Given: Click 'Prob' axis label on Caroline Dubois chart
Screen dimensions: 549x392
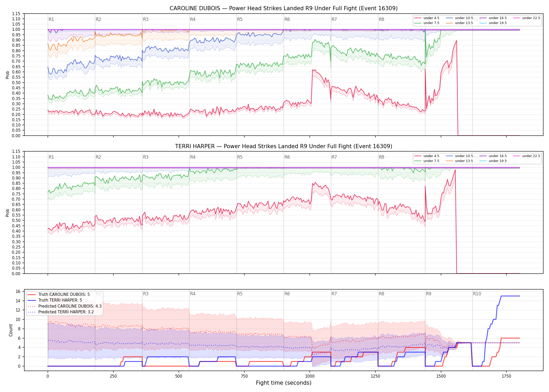Looking at the screenshot, I should click(8, 75).
